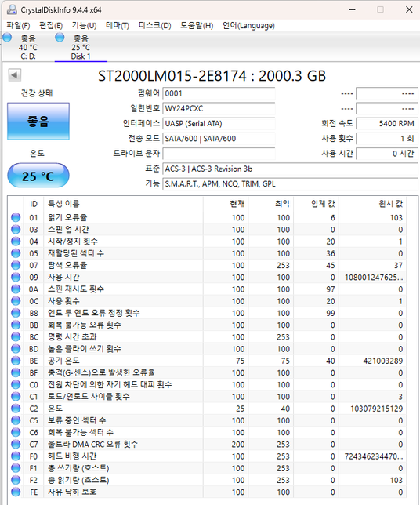Click the previous disk arrow button
This screenshot has width=420, height=505.
14,75
